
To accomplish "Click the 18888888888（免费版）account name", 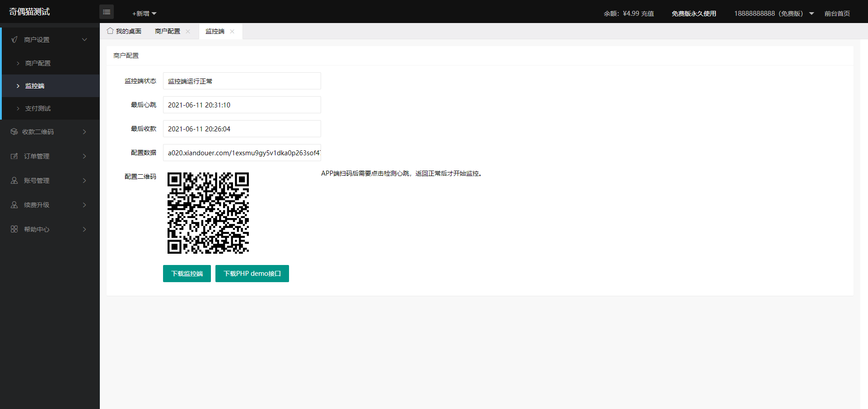I will coord(769,14).
